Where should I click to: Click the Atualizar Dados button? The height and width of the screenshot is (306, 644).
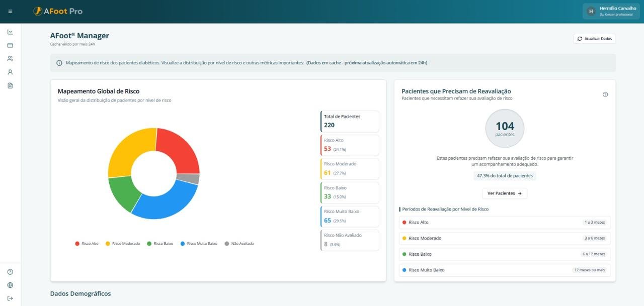[594, 39]
